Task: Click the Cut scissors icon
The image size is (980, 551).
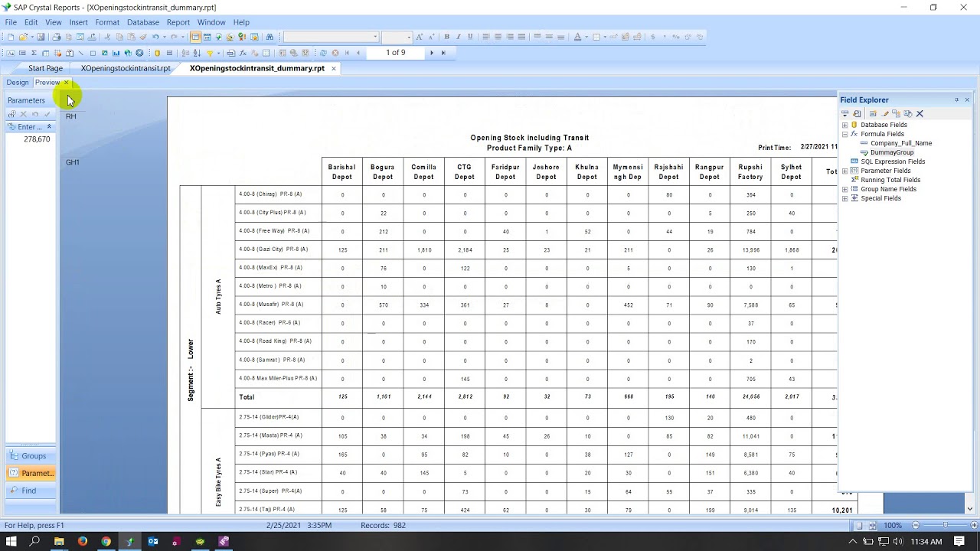Action: [x=107, y=37]
